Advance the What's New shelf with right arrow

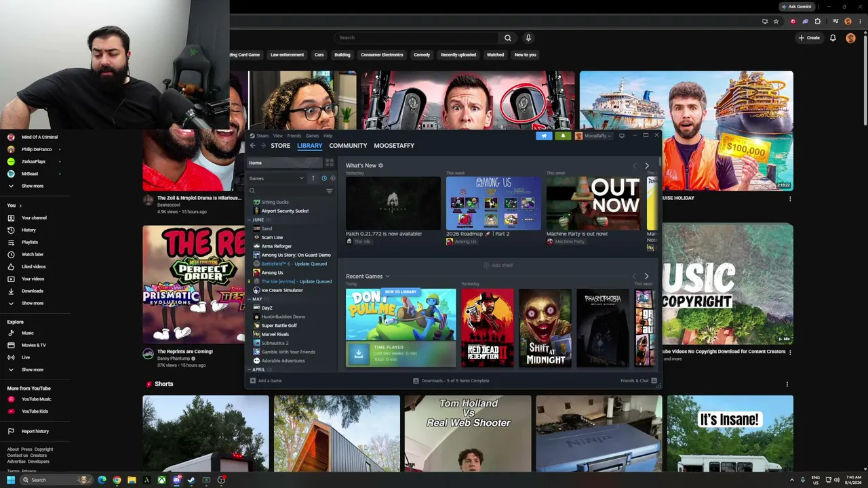point(646,166)
